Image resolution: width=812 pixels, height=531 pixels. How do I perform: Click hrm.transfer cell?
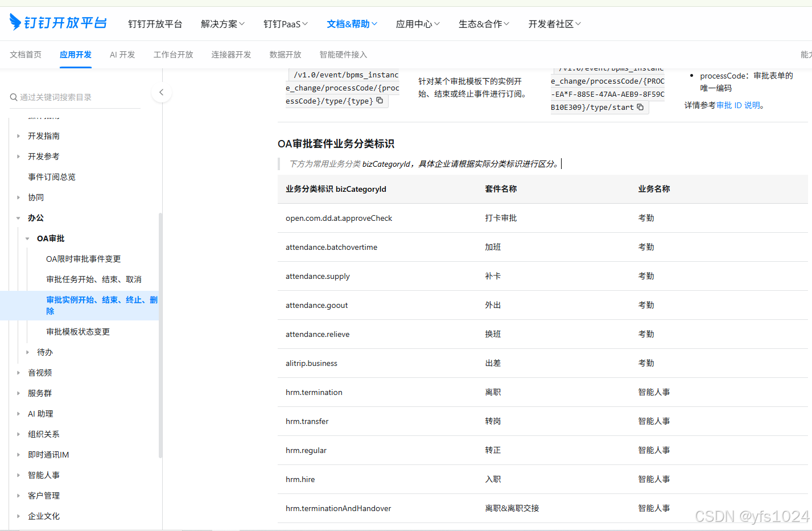pyautogui.click(x=307, y=421)
